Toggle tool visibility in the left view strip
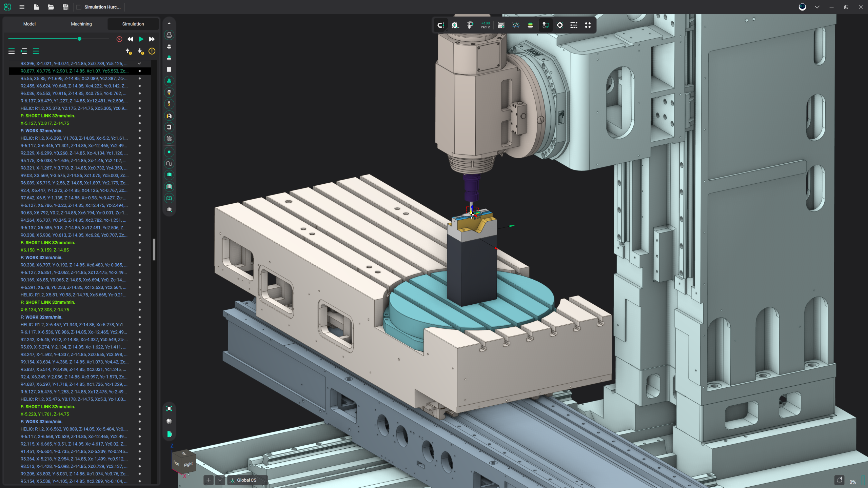The image size is (868, 488). 169,93
